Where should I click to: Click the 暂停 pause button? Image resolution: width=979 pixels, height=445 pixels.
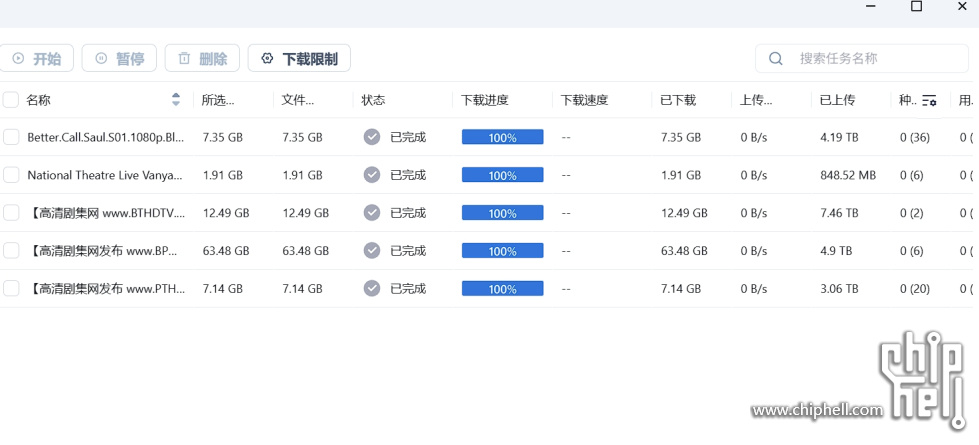pos(119,59)
